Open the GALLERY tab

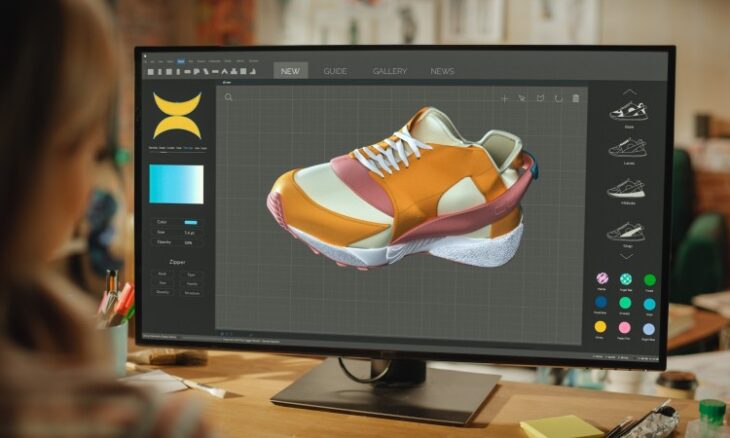[390, 71]
